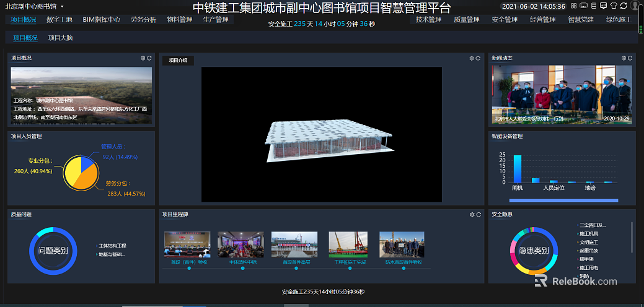Go to 劳务分析 menu
644x307 pixels.
click(x=144, y=20)
